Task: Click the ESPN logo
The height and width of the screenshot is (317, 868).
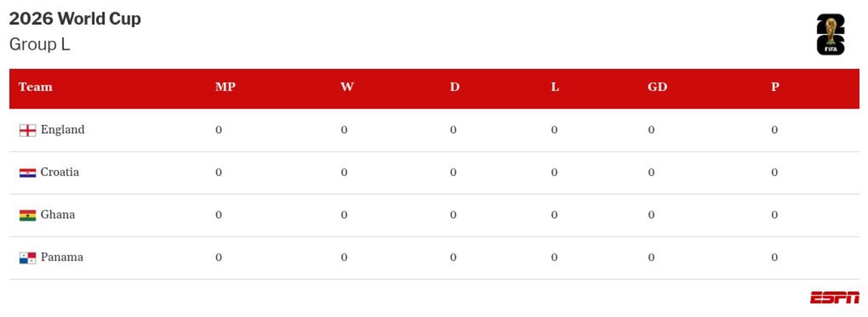Action: (x=834, y=298)
